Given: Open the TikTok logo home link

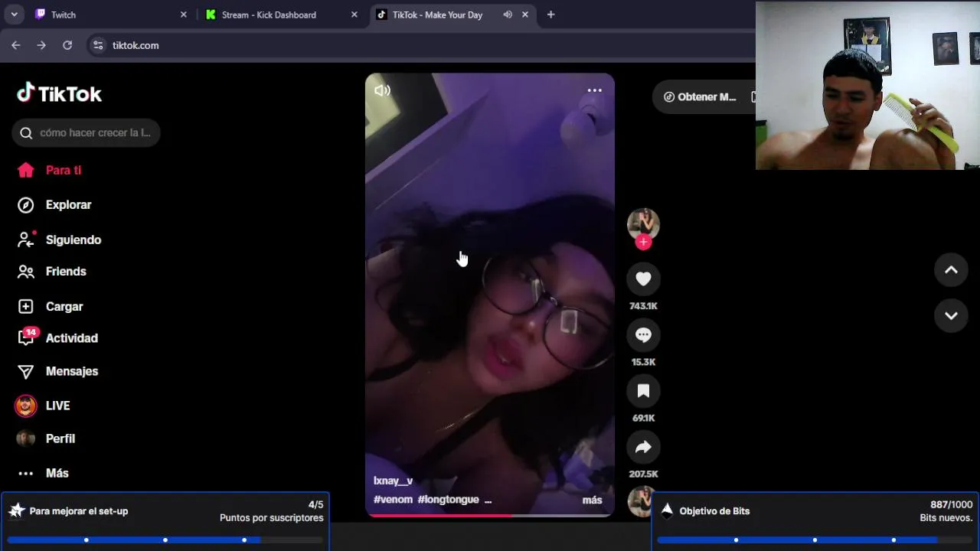Looking at the screenshot, I should [59, 93].
